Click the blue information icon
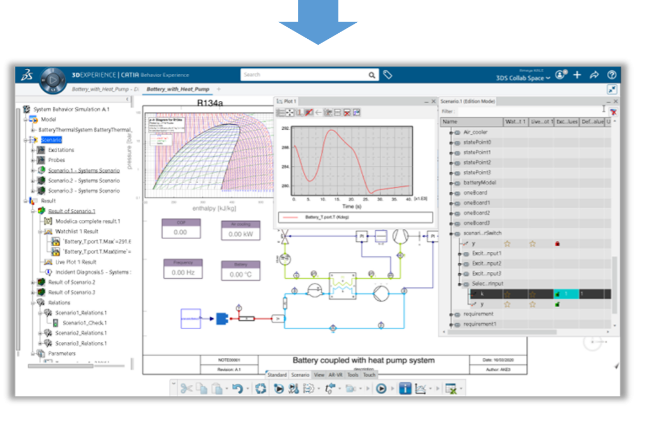 (405, 389)
